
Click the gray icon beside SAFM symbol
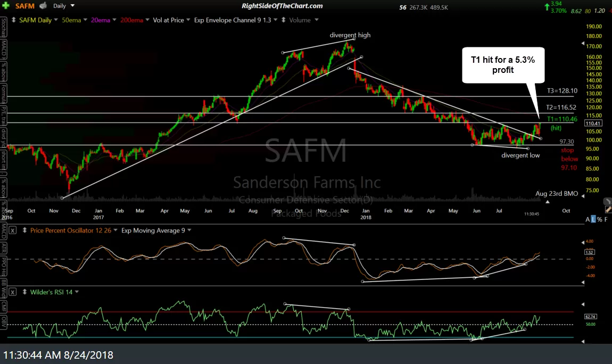click(43, 5)
